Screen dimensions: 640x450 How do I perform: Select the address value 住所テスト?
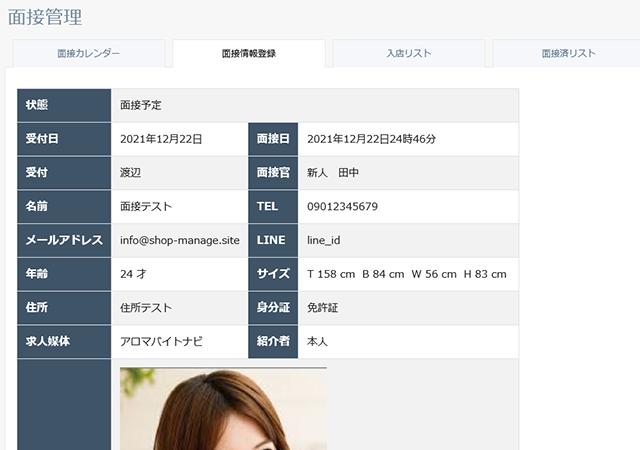point(146,308)
